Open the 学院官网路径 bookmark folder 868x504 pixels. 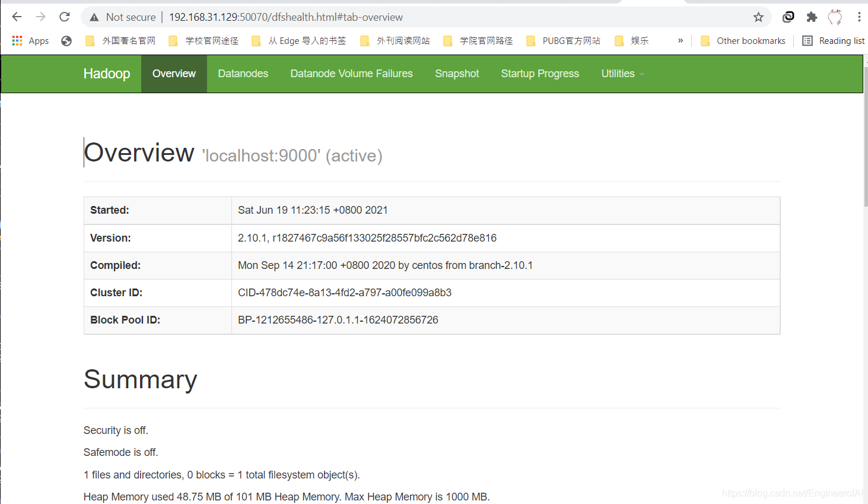(x=478, y=40)
